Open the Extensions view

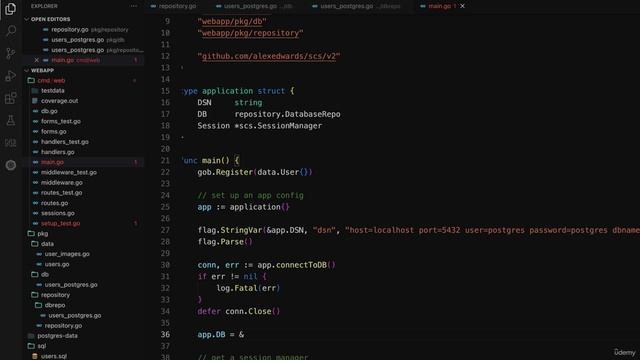(11, 98)
